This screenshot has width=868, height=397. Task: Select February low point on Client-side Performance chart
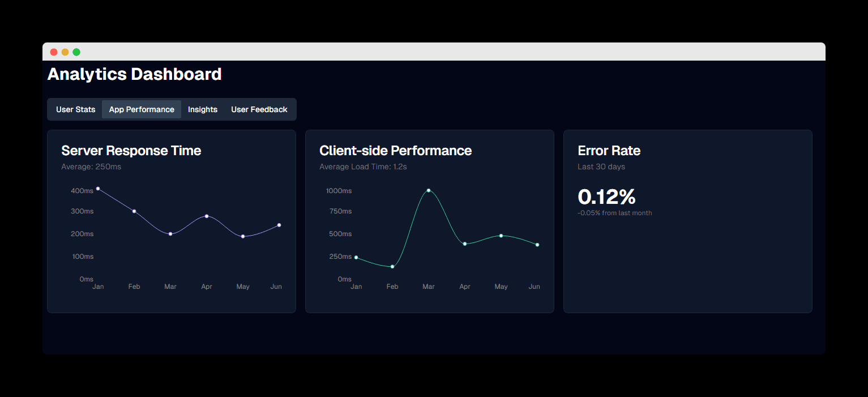(392, 266)
